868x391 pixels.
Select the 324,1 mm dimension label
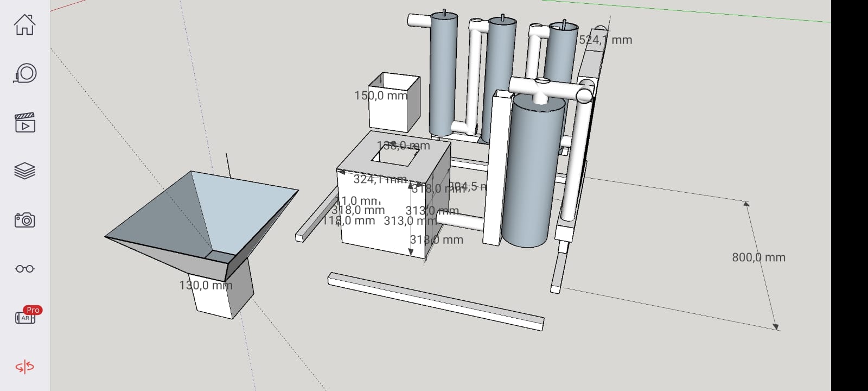pyautogui.click(x=380, y=179)
